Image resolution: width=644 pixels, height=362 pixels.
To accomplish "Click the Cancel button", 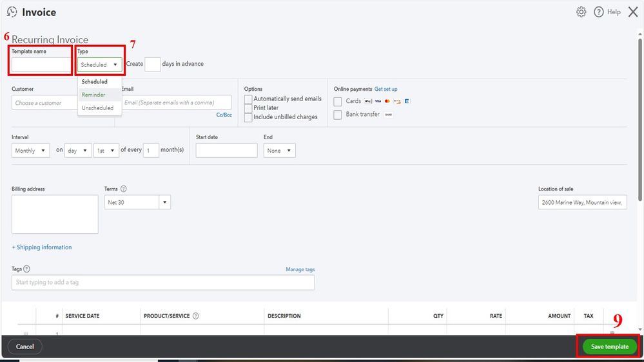I will (24, 347).
